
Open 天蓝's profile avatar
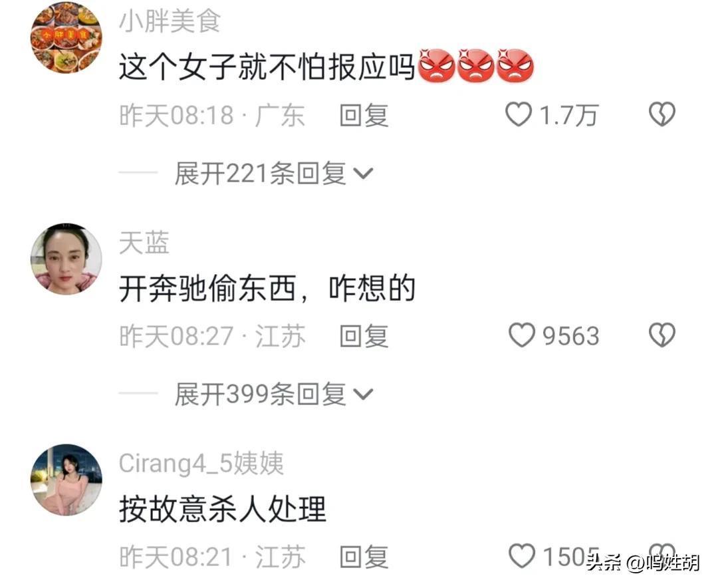(x=66, y=259)
